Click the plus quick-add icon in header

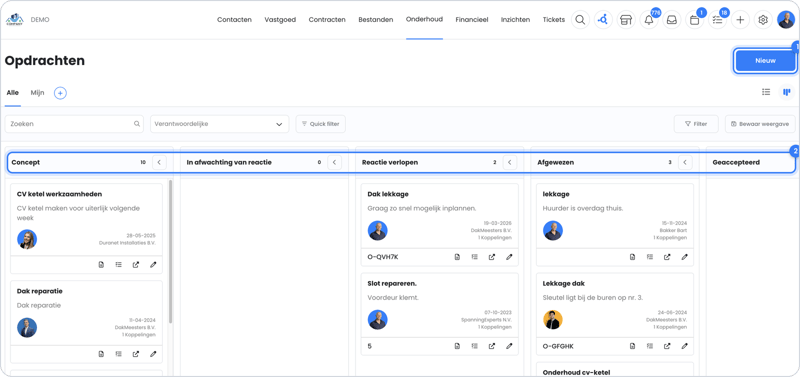(740, 20)
